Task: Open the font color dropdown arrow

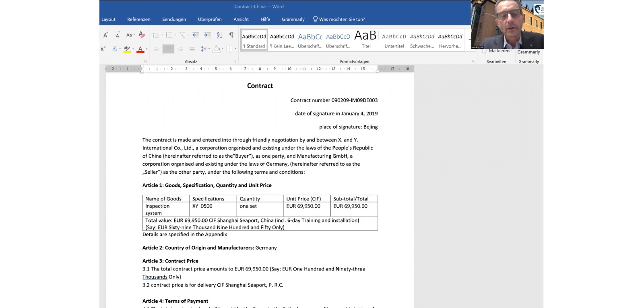Action: 147,49
